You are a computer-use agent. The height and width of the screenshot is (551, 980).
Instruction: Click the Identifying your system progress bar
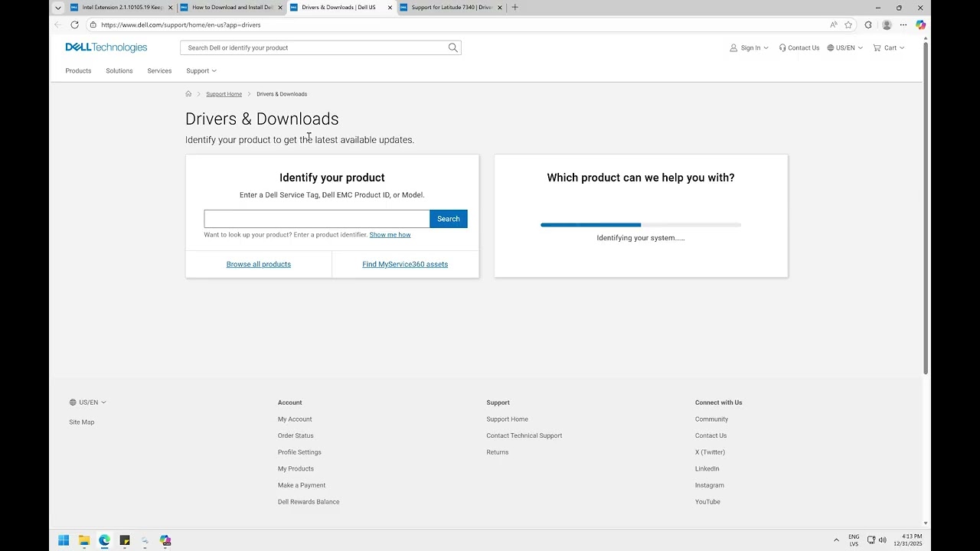641,225
